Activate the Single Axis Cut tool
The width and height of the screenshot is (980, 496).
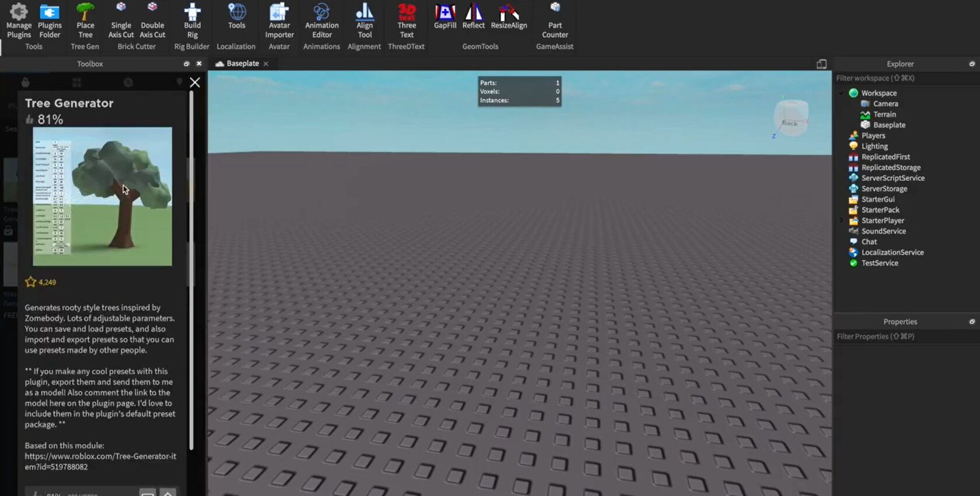[121, 21]
